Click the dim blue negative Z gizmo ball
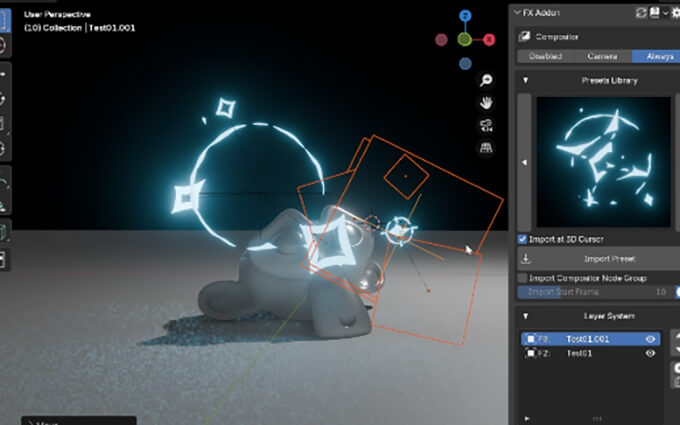This screenshot has height=425, width=680. 465,64
